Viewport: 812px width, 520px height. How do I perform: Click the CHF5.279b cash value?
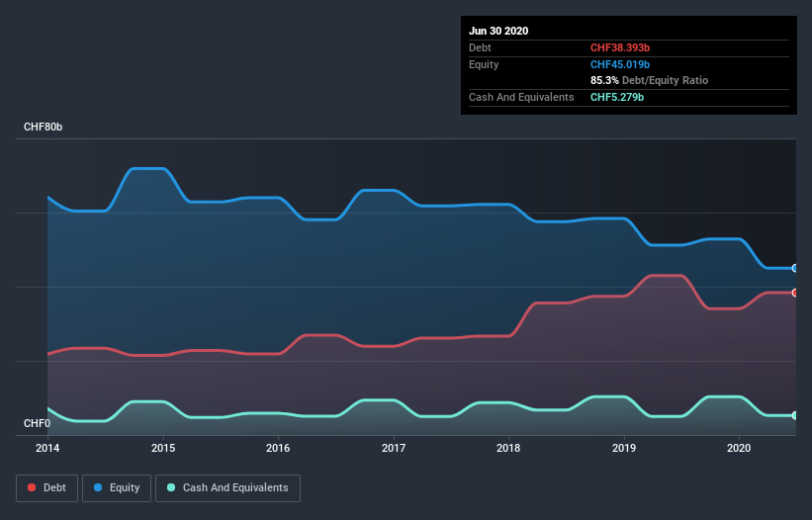tap(617, 97)
